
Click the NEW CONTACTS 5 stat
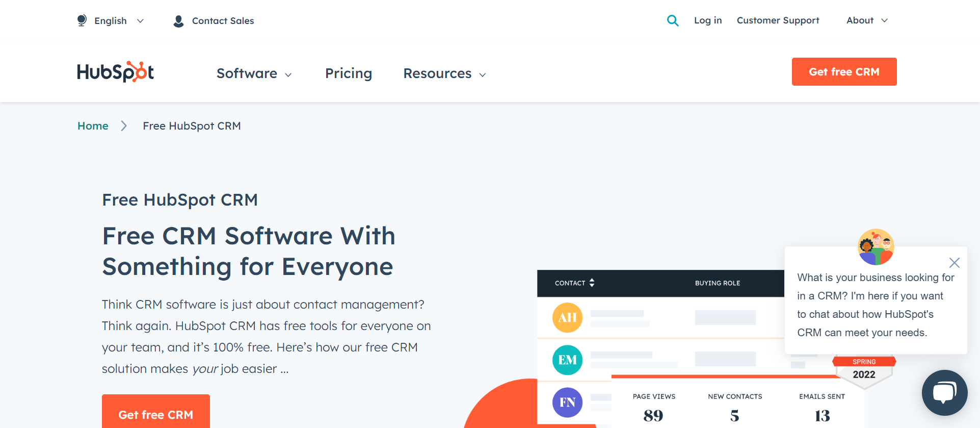[735, 408]
